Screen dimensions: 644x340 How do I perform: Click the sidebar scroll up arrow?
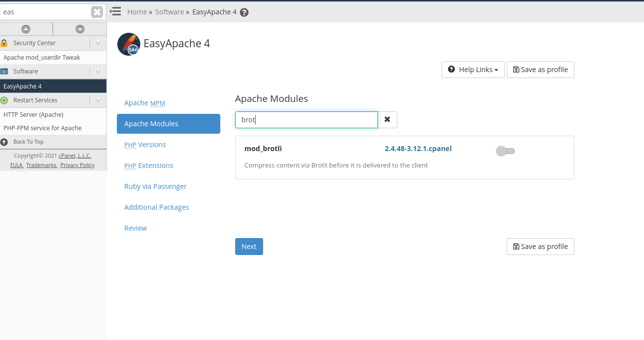click(26, 29)
